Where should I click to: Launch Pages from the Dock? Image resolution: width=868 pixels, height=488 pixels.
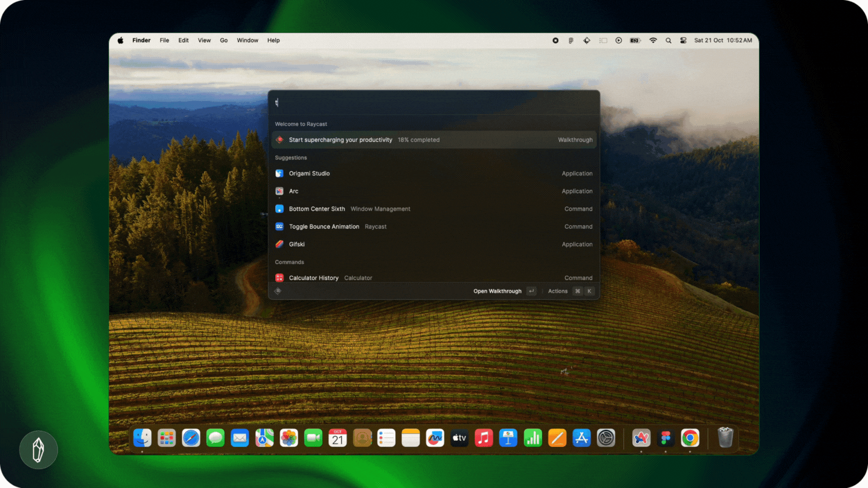pos(557,438)
